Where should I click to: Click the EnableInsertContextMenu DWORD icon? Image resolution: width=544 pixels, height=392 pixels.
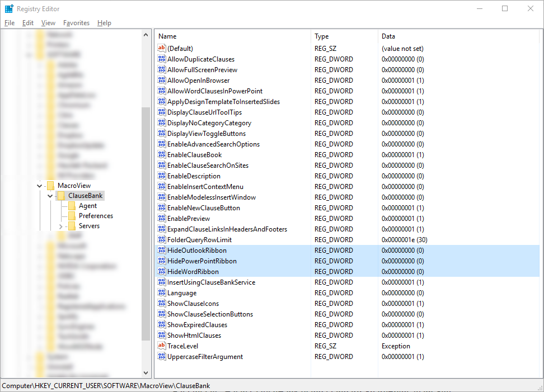tap(161, 186)
